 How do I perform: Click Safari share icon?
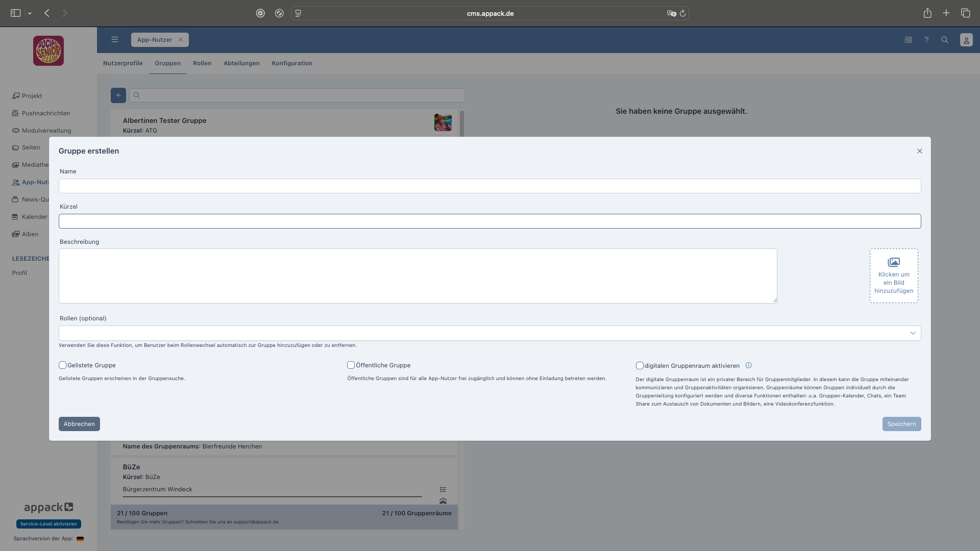point(927,13)
